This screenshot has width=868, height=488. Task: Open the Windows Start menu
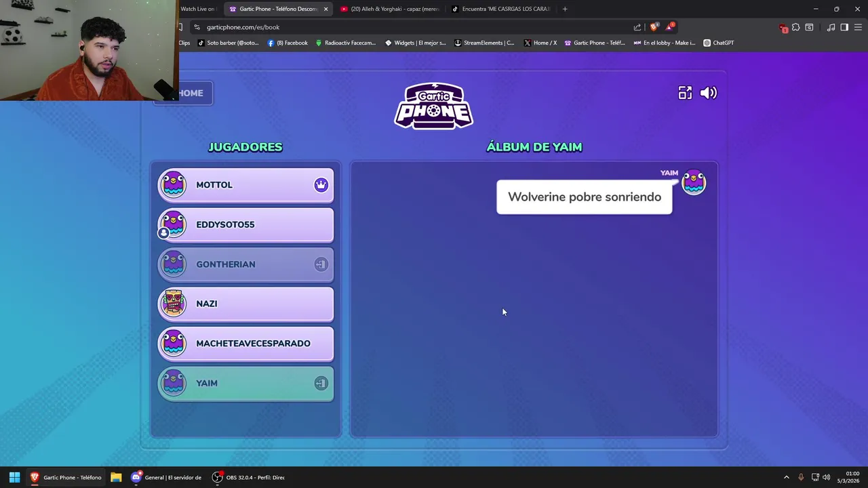(x=14, y=477)
